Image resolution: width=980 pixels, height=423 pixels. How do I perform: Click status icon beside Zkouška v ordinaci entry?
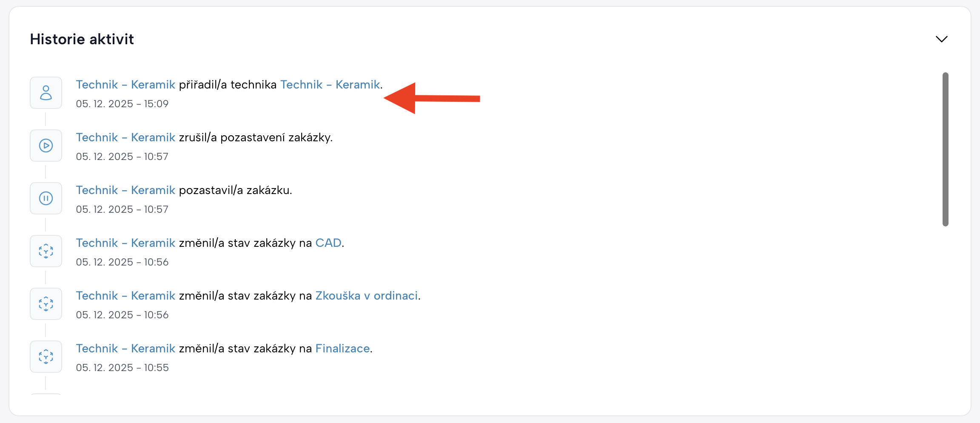[46, 304]
